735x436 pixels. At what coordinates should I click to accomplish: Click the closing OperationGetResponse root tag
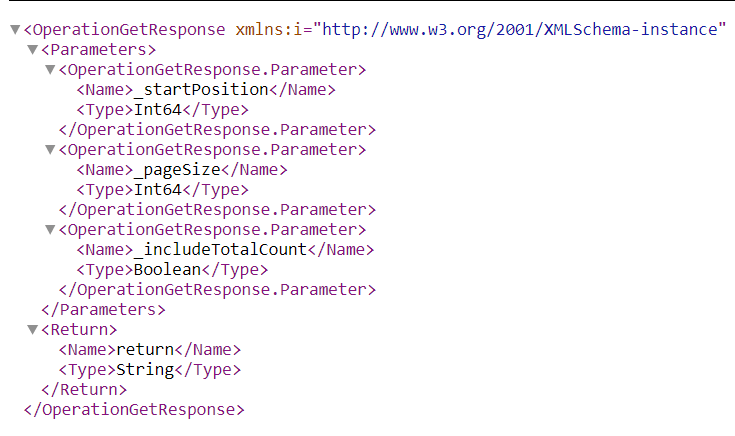tap(134, 410)
